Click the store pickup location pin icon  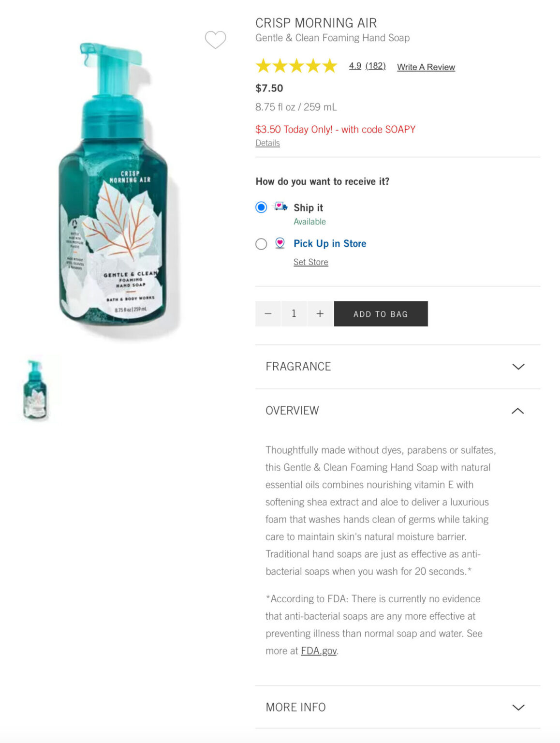point(280,243)
